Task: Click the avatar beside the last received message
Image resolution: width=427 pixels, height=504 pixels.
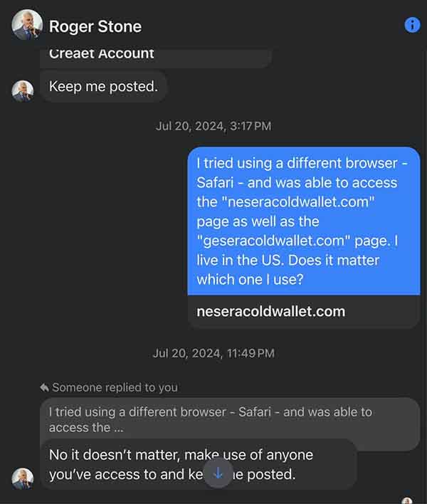Action: [x=23, y=478]
